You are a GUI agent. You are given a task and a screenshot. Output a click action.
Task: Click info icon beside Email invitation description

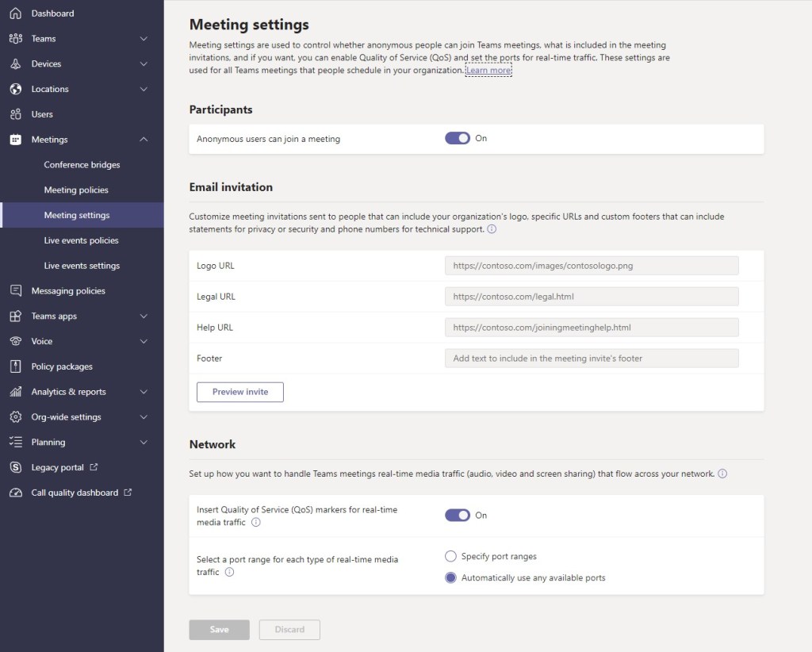pyautogui.click(x=492, y=229)
